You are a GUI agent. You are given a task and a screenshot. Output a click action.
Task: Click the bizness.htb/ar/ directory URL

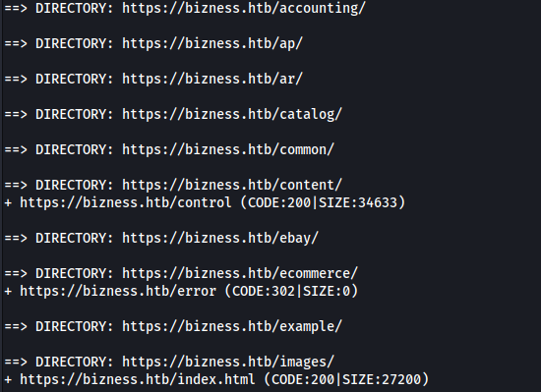(x=212, y=79)
